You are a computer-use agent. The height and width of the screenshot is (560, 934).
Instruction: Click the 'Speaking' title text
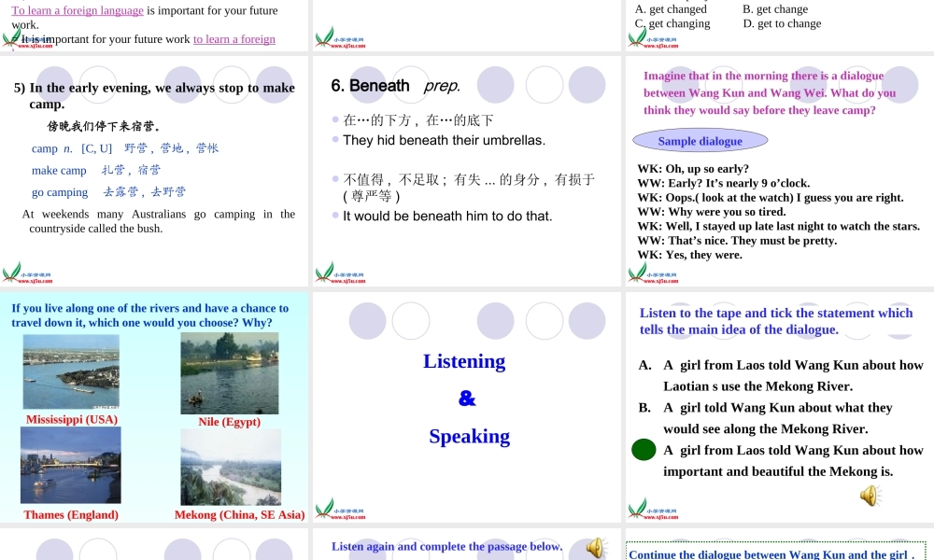point(470,436)
